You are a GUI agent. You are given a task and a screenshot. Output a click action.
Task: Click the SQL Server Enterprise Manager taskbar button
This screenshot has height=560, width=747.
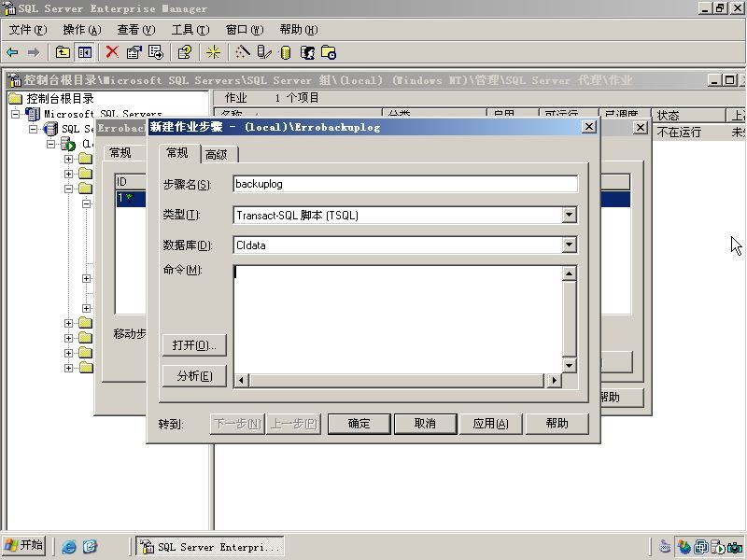tap(209, 546)
